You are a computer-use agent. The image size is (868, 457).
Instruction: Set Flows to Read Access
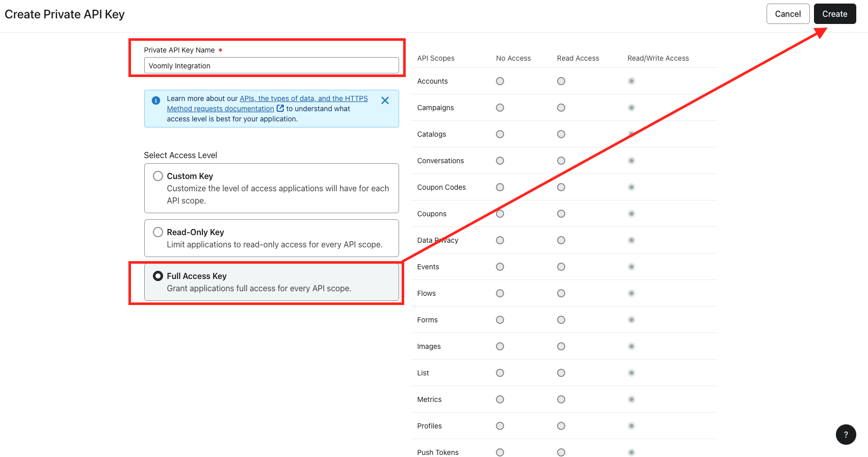(x=561, y=293)
